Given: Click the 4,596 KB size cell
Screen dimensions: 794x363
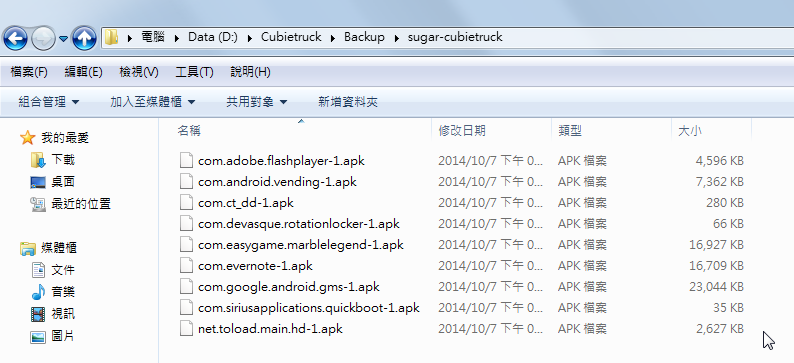Looking at the screenshot, I should (719, 161).
